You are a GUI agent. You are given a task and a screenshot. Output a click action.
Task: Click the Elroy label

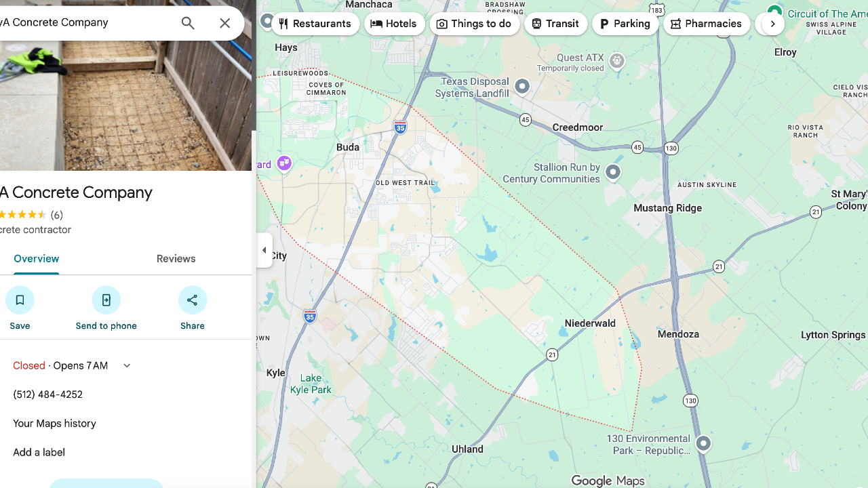click(785, 52)
